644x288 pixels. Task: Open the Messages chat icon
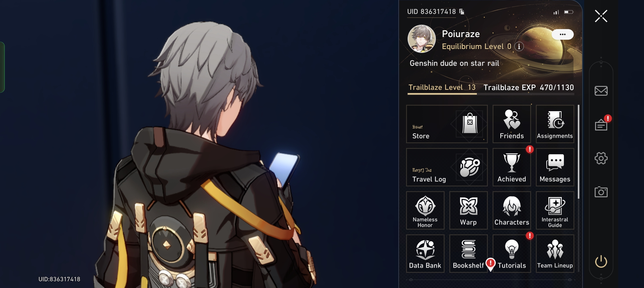pos(555,167)
